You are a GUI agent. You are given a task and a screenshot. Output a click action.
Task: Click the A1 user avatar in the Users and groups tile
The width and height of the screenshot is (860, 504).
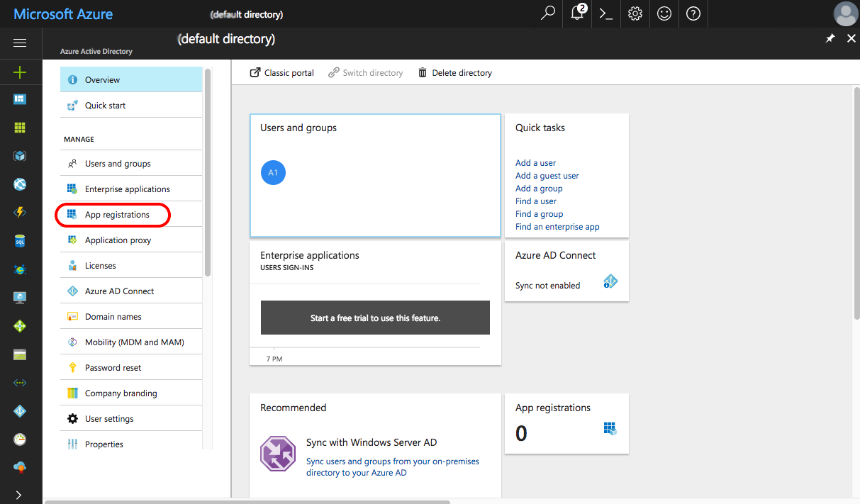pos(273,172)
